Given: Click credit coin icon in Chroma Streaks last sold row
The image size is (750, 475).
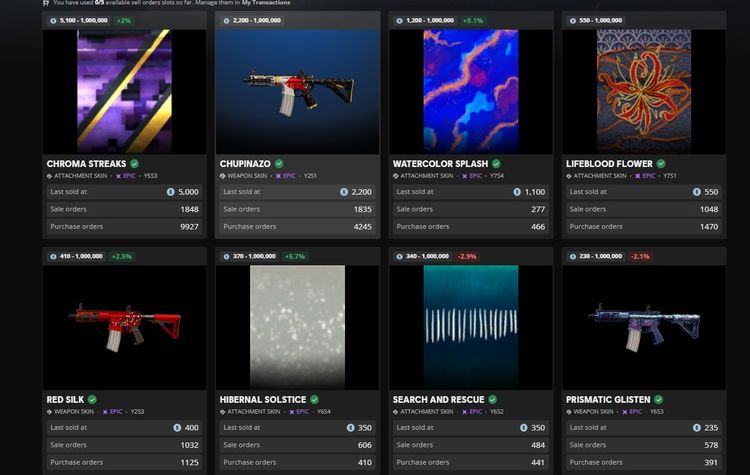Looking at the screenshot, I should pos(169,192).
